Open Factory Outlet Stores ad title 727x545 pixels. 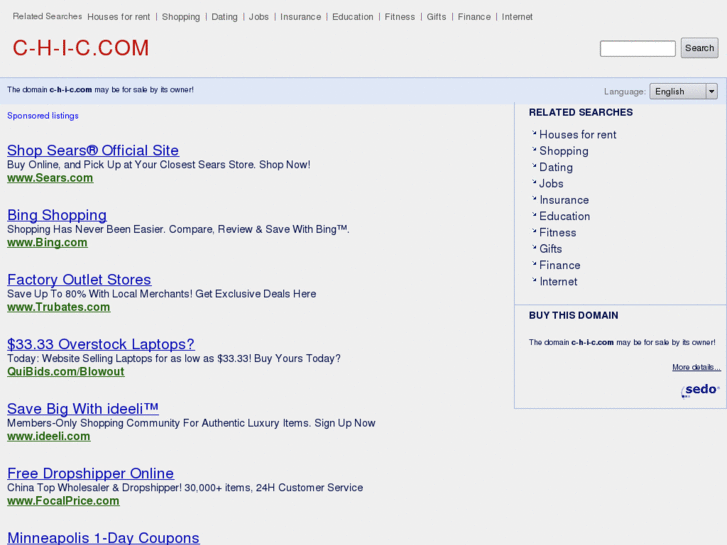click(79, 280)
